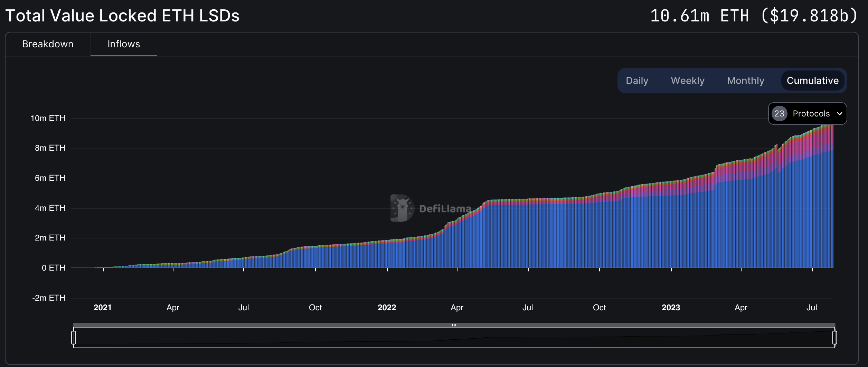Click the 2023 label on the x-axis
The image size is (868, 367).
pyautogui.click(x=671, y=308)
